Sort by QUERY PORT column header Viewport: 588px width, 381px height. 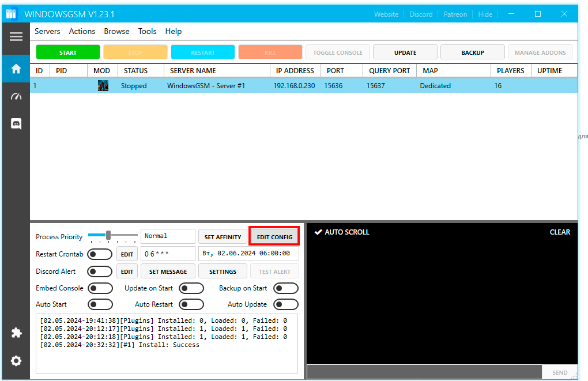389,70
